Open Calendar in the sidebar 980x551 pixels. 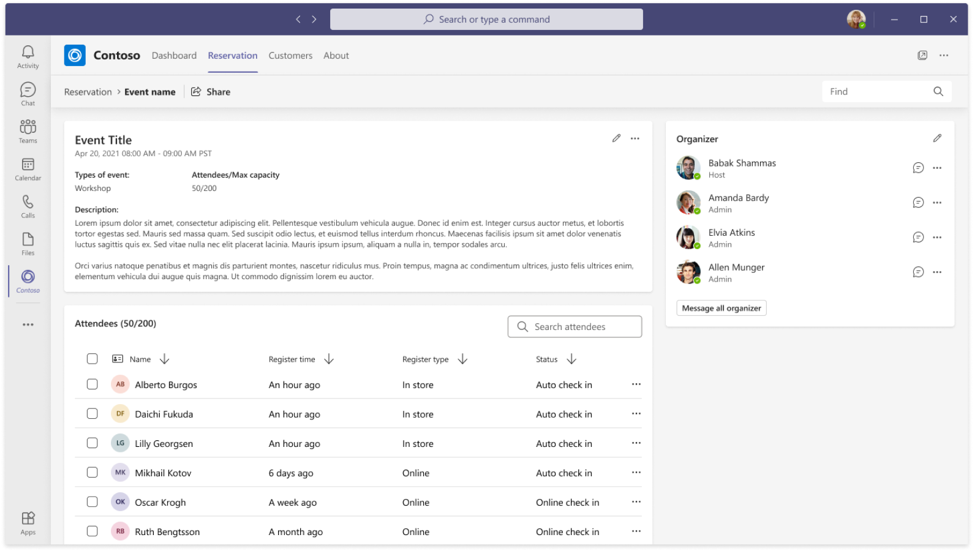click(x=28, y=169)
